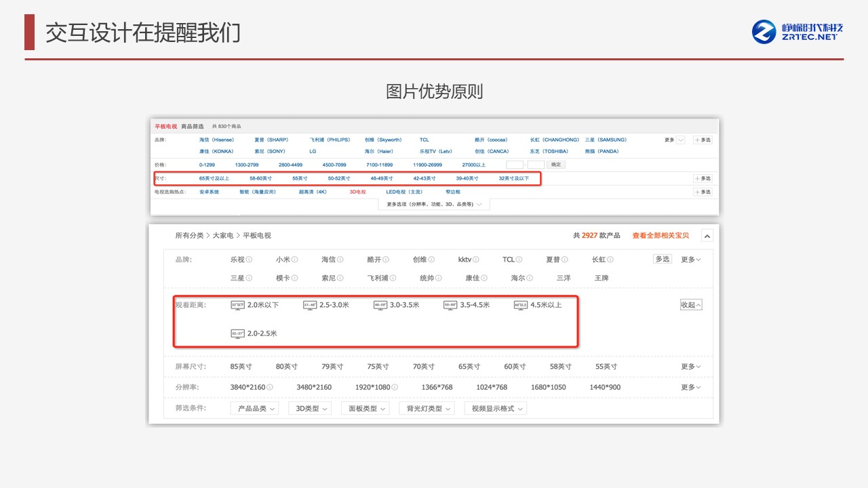Click the info icon next to 康佳
The width and height of the screenshot is (868, 488).
point(484,278)
